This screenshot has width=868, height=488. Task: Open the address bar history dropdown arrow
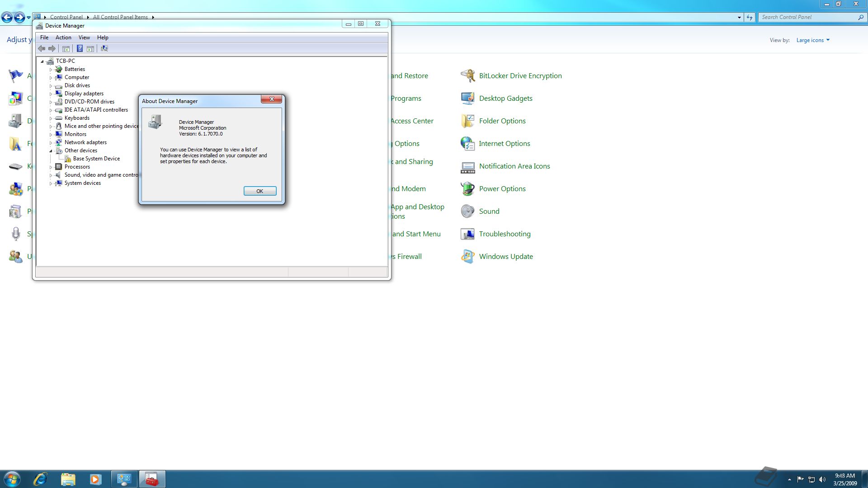pos(739,17)
